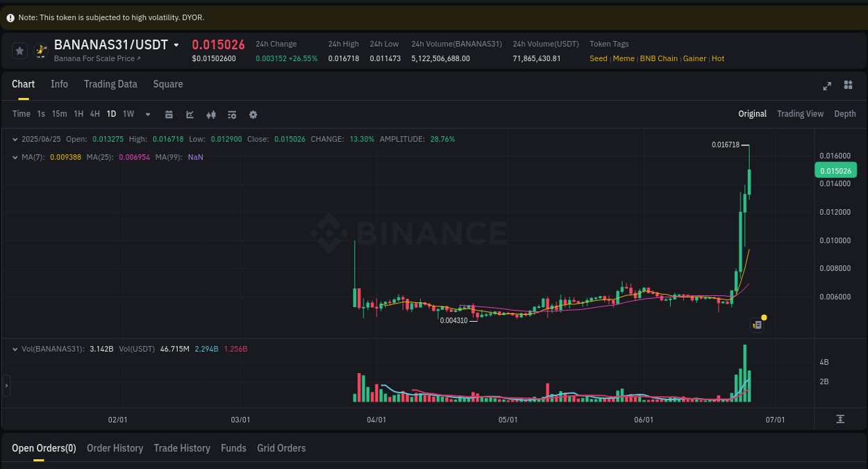Collapse the OHLC data row chevron
868x469 pixels.
[14, 139]
